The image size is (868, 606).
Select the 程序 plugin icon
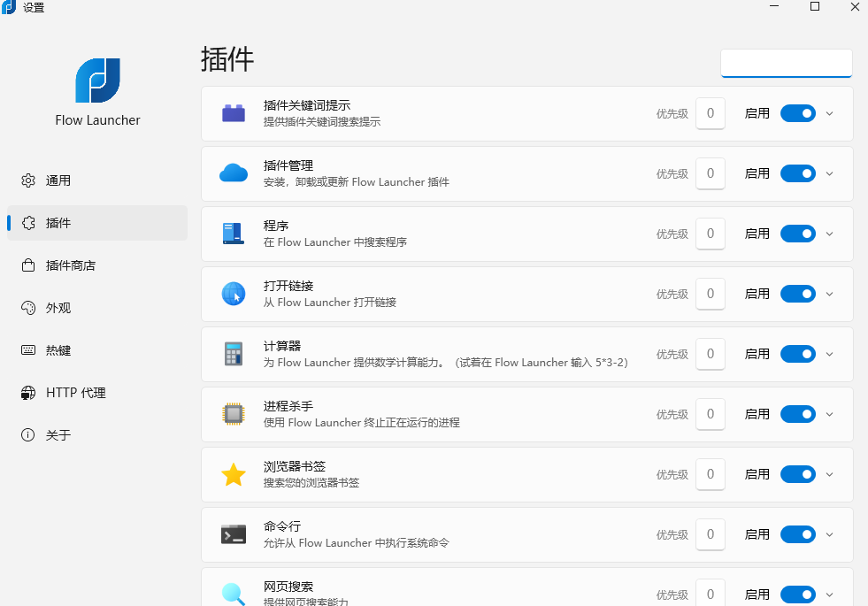[233, 234]
